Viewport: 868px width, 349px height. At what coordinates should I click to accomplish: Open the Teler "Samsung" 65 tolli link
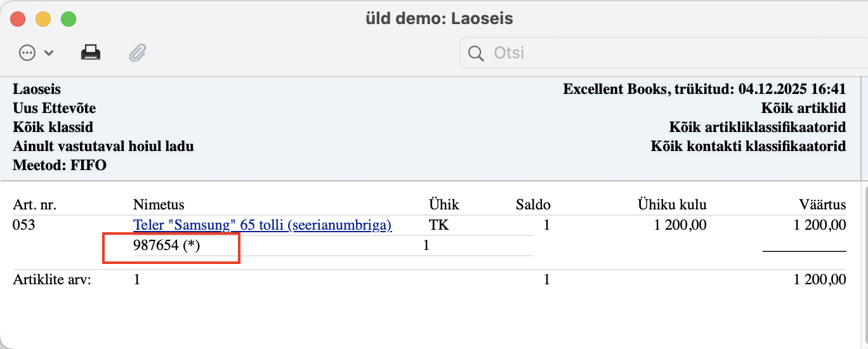(x=262, y=225)
